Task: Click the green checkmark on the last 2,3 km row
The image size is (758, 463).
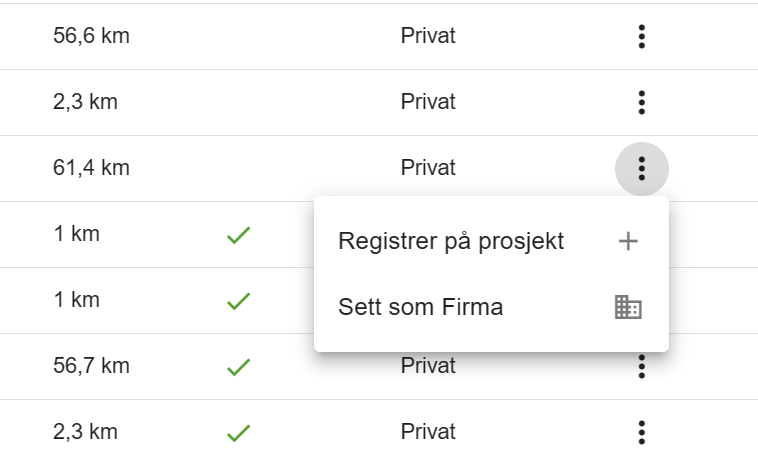Action: (x=239, y=433)
